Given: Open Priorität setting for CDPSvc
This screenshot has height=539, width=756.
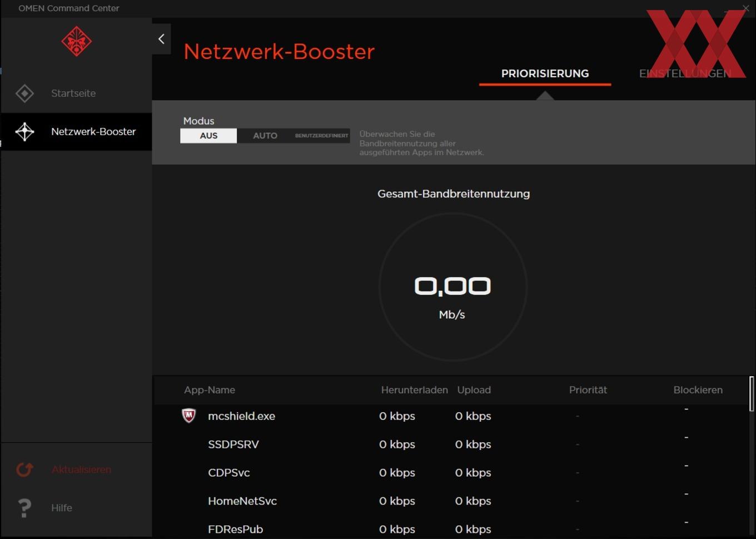Looking at the screenshot, I should point(578,473).
